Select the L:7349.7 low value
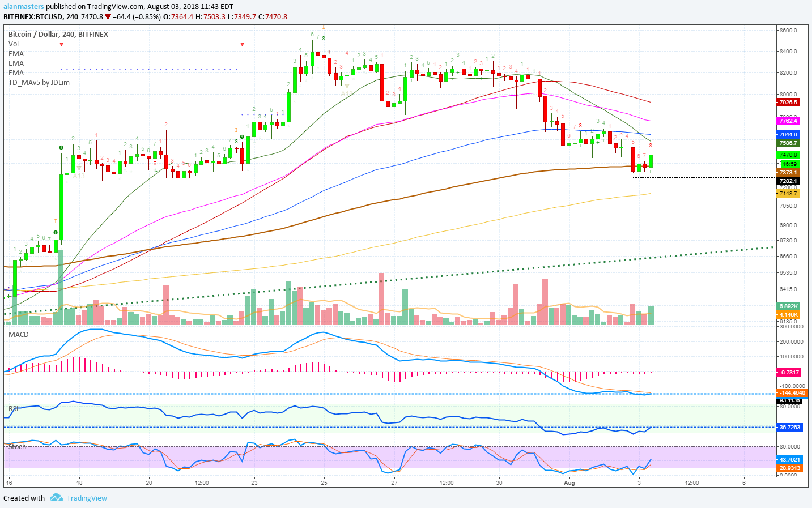The height and width of the screenshot is (508, 812). click(x=241, y=16)
